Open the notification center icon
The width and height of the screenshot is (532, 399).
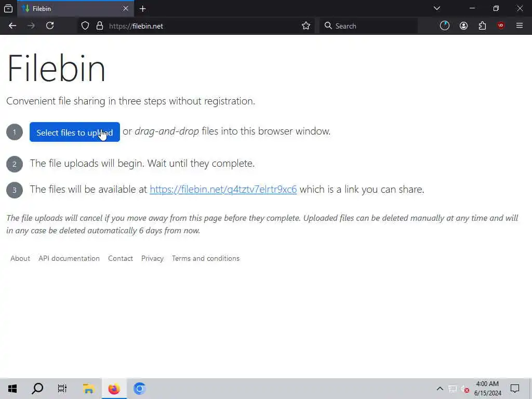pos(515,389)
